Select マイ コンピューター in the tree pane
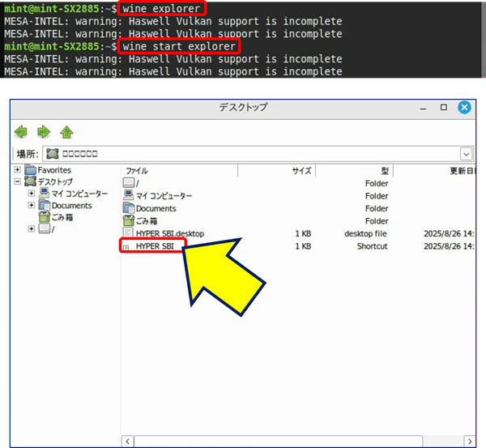486x448 pixels. tap(79, 194)
